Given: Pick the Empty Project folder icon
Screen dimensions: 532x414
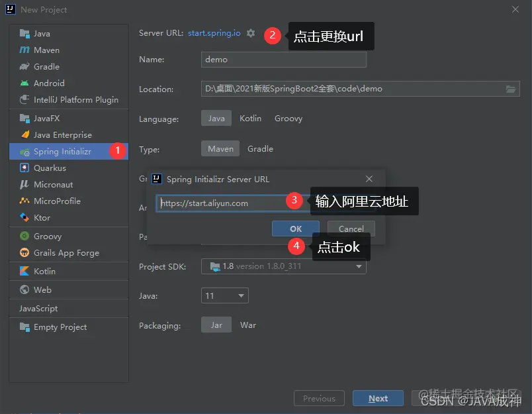Looking at the screenshot, I should coord(24,327).
